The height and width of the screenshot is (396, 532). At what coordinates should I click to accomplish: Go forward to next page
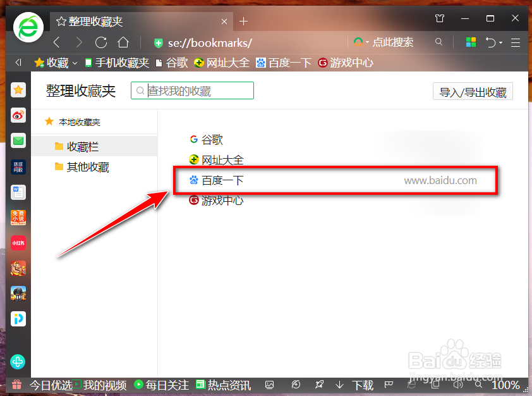(79, 42)
